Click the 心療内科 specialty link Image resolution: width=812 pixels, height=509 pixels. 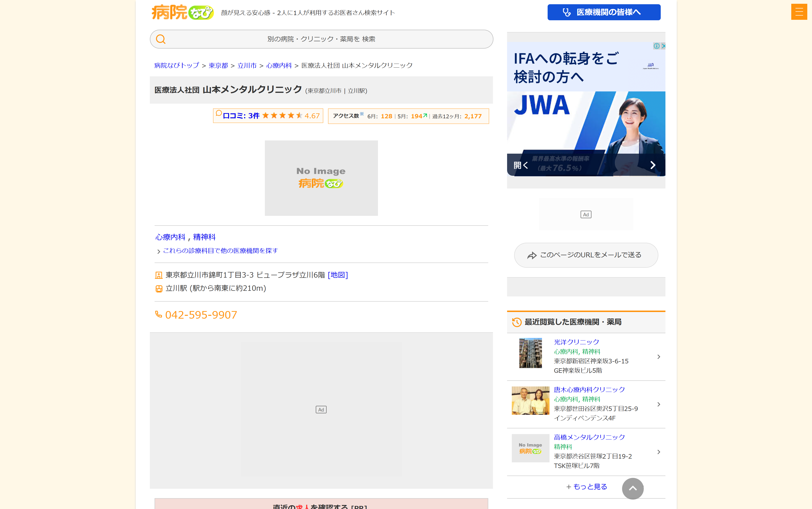click(170, 237)
